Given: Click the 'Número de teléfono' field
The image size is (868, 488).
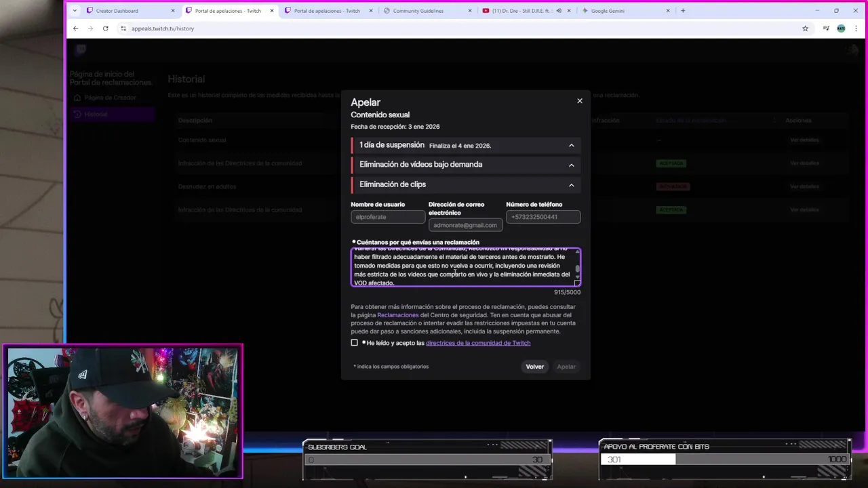Looking at the screenshot, I should click(543, 217).
